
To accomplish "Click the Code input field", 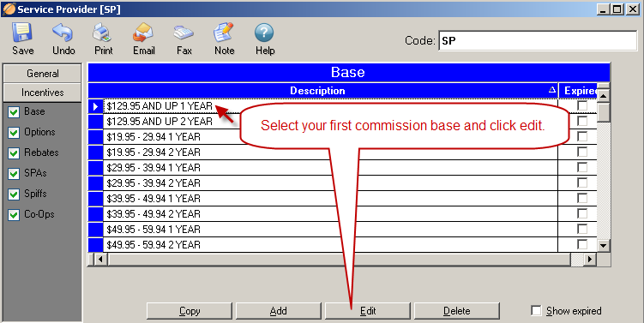I will (x=538, y=40).
